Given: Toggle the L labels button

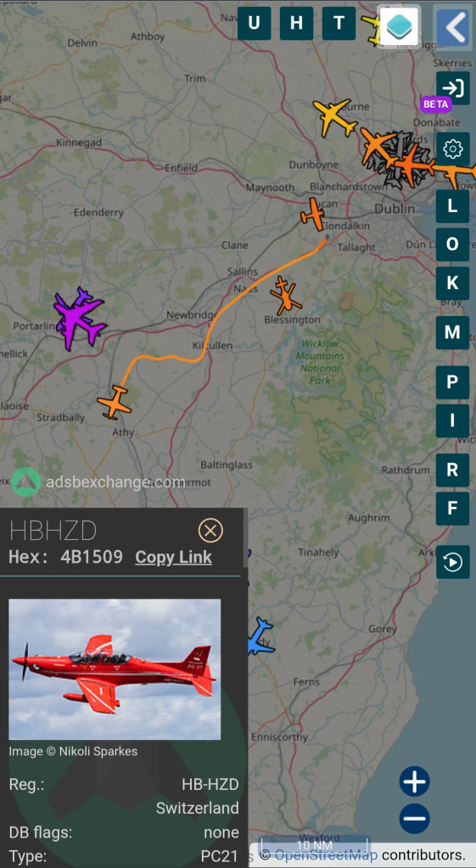Looking at the screenshot, I should tap(453, 207).
